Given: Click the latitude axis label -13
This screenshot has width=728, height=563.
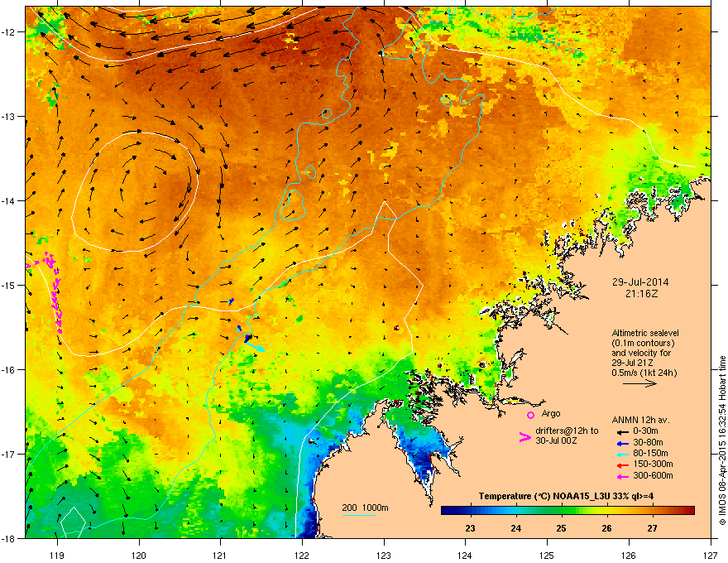Looking at the screenshot, I should 8,117.
